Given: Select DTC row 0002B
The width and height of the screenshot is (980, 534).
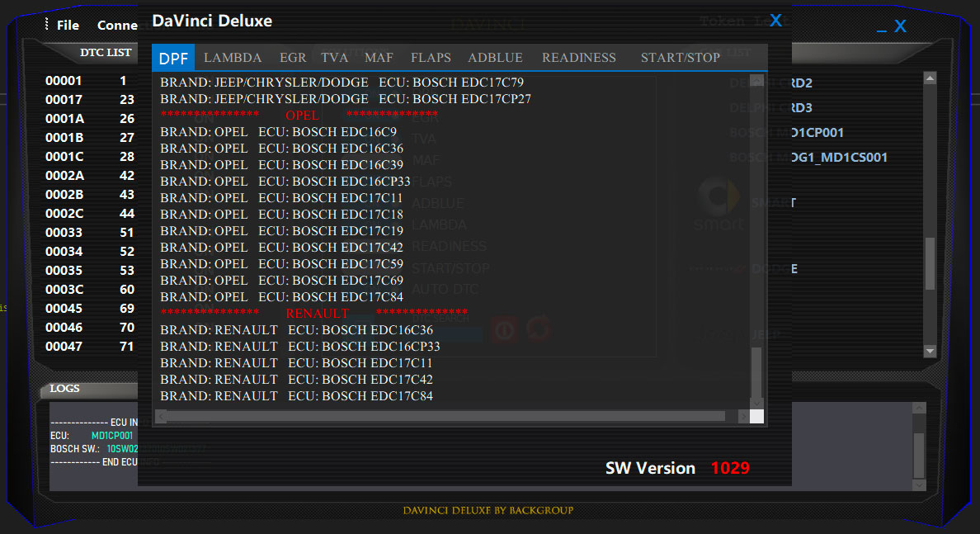Looking at the screenshot, I should point(90,195).
